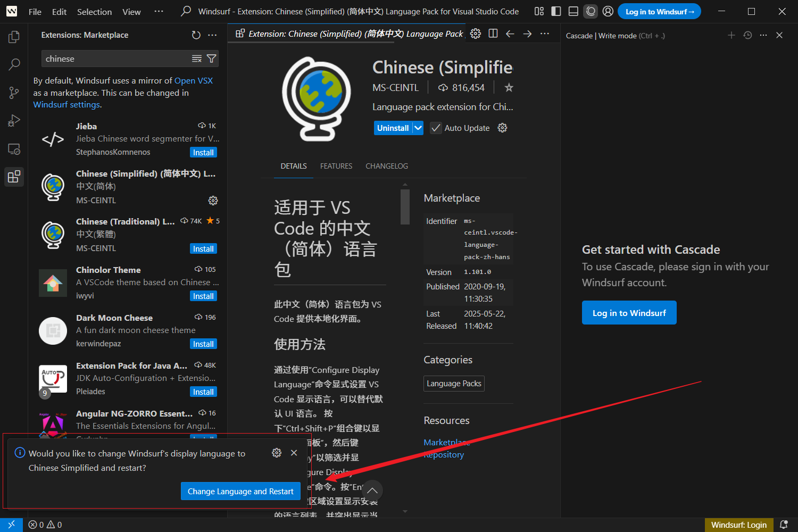Toggle the primary side bar
The image size is (798, 532).
coord(556,11)
